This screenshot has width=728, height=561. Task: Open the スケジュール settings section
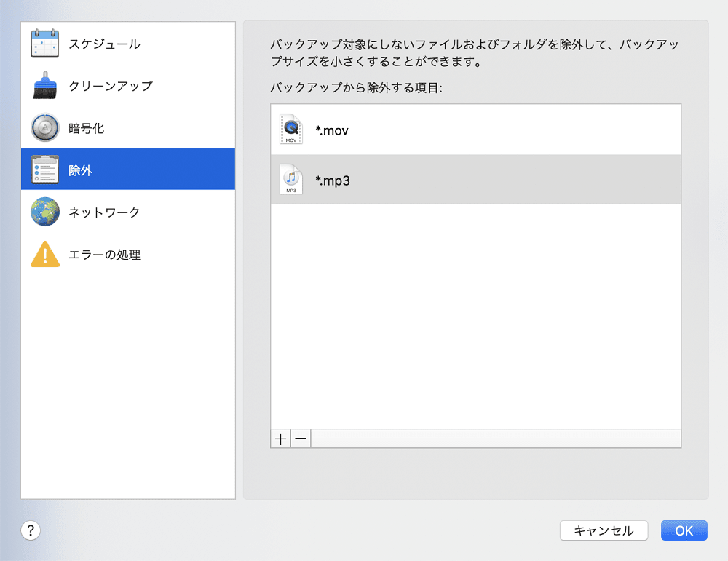104,44
